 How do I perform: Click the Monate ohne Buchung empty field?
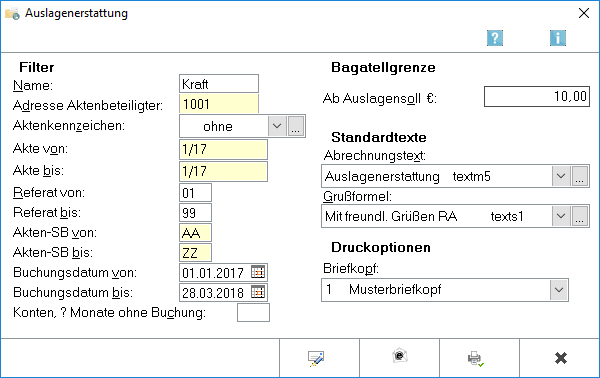[253, 312]
